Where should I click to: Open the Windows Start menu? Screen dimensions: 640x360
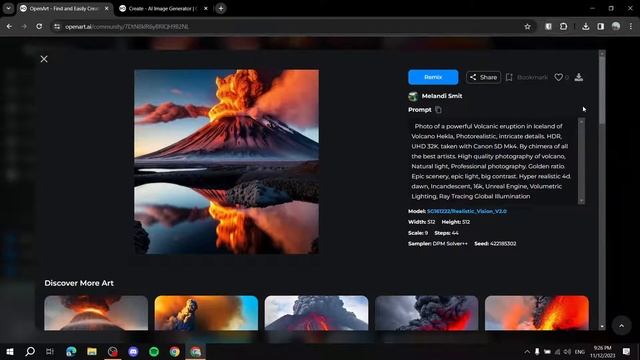[x=10, y=351]
